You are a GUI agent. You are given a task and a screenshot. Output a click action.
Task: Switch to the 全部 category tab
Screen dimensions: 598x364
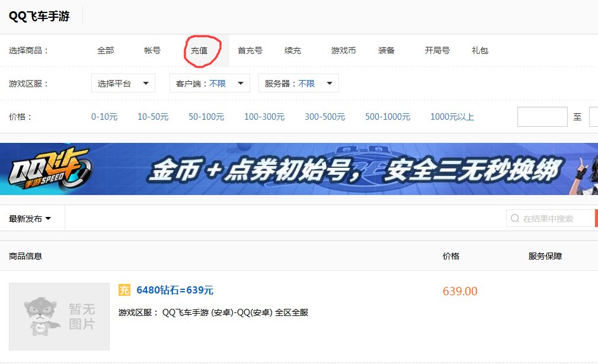pyautogui.click(x=105, y=50)
